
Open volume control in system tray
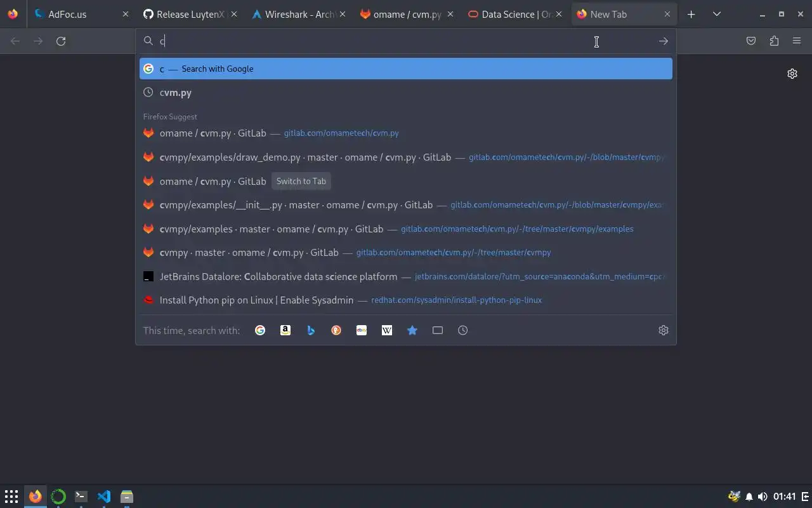tap(763, 497)
